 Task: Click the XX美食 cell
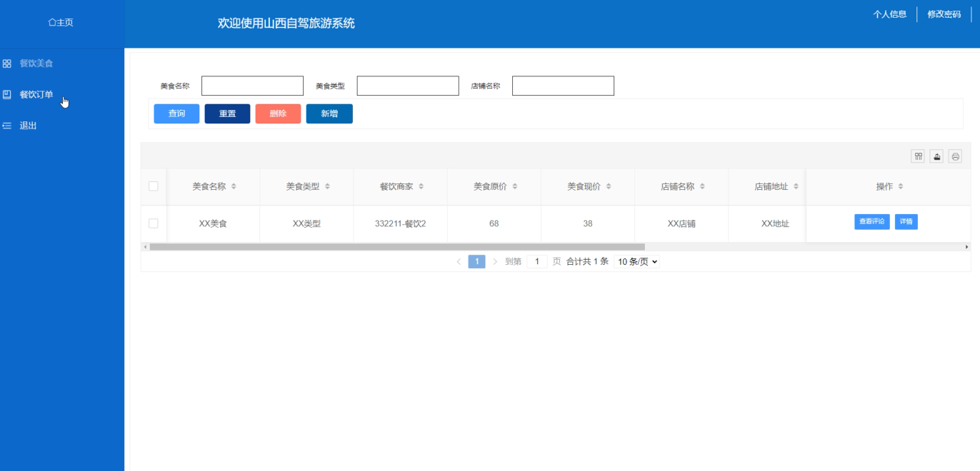[x=213, y=223]
